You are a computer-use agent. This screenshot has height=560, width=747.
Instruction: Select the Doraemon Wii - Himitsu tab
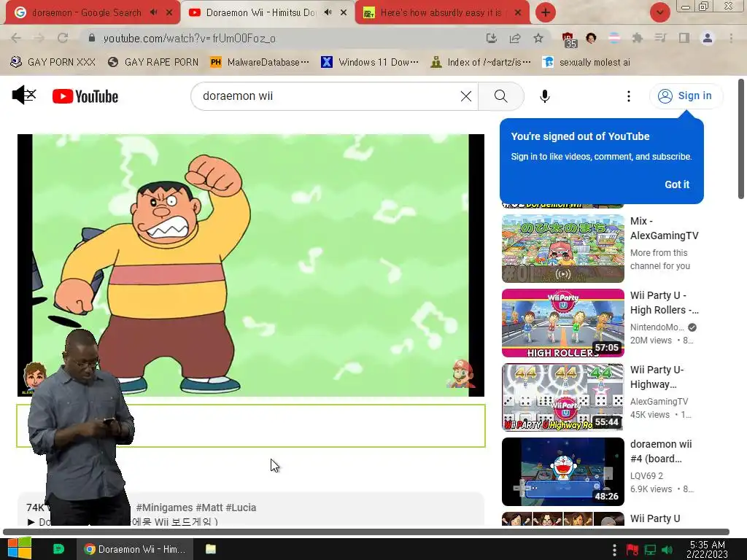260,12
